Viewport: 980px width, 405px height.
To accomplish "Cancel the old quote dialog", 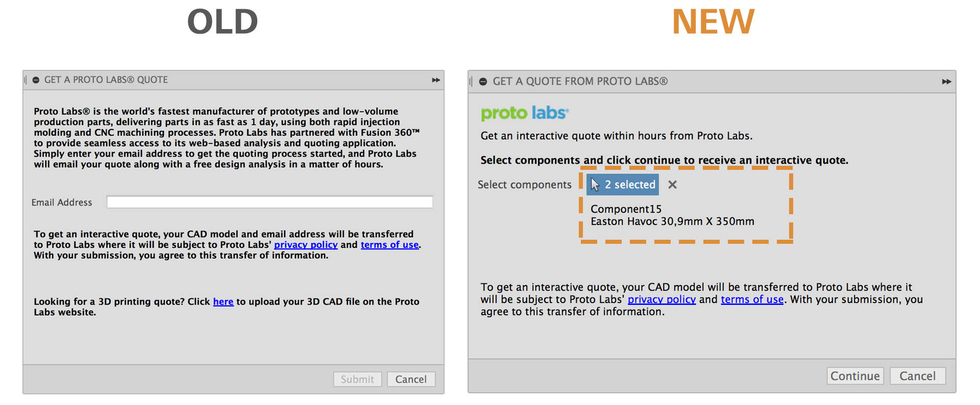I will click(x=410, y=379).
